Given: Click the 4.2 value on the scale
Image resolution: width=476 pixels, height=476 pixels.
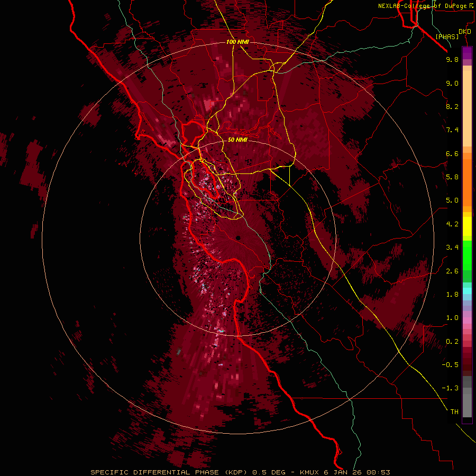Looking at the screenshot, I should pyautogui.click(x=452, y=224).
